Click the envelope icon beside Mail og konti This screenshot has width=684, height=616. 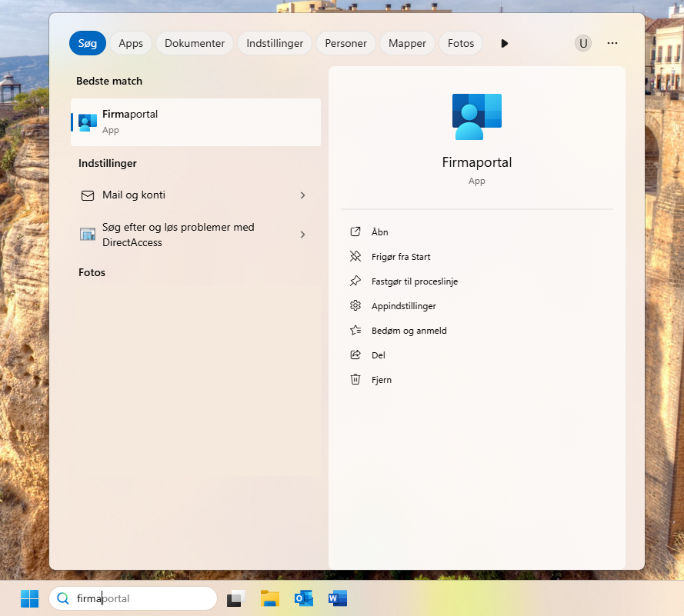(x=88, y=195)
